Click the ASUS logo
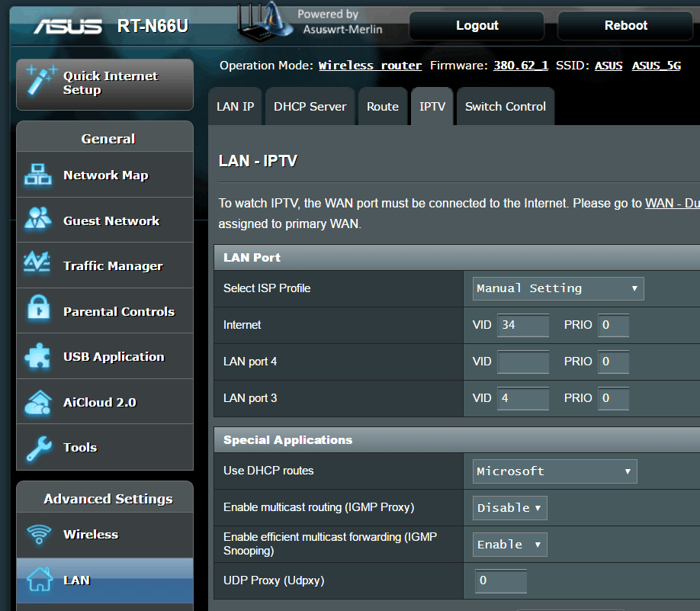 click(68, 27)
